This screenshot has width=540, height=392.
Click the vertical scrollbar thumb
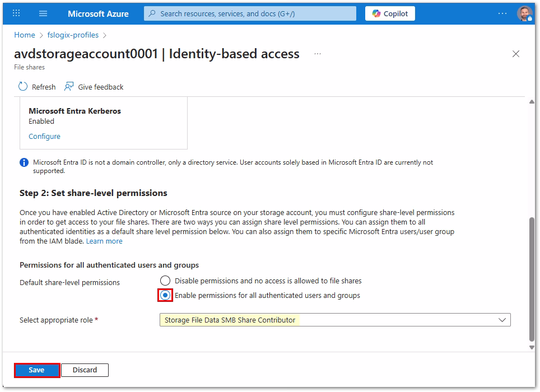tap(532, 279)
